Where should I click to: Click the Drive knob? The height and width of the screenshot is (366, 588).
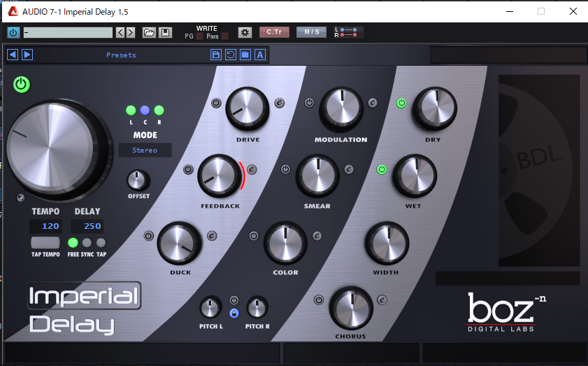pyautogui.click(x=247, y=108)
